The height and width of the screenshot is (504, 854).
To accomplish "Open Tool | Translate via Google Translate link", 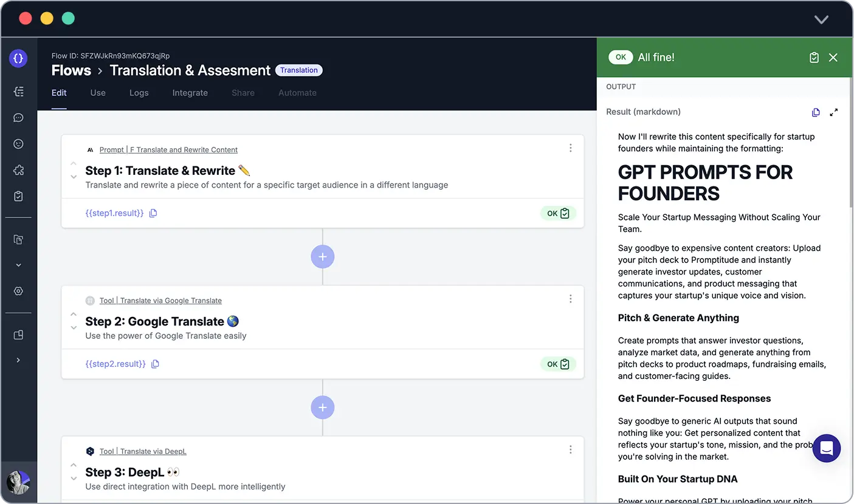I will click(160, 301).
